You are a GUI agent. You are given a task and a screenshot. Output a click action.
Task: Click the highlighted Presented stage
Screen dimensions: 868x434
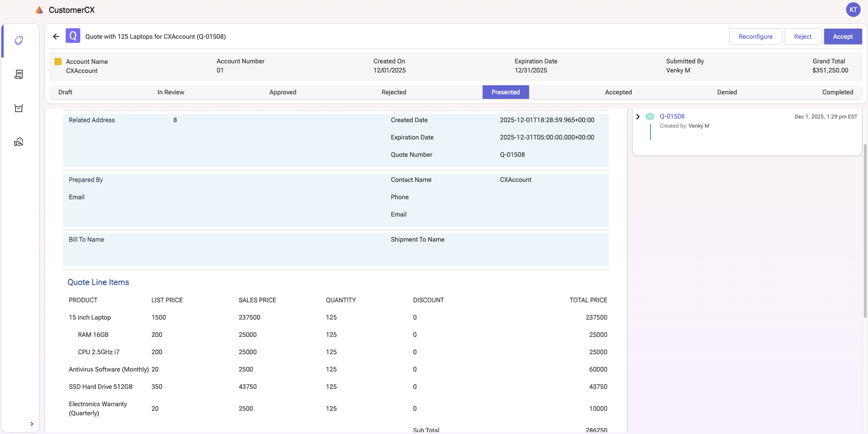click(505, 92)
